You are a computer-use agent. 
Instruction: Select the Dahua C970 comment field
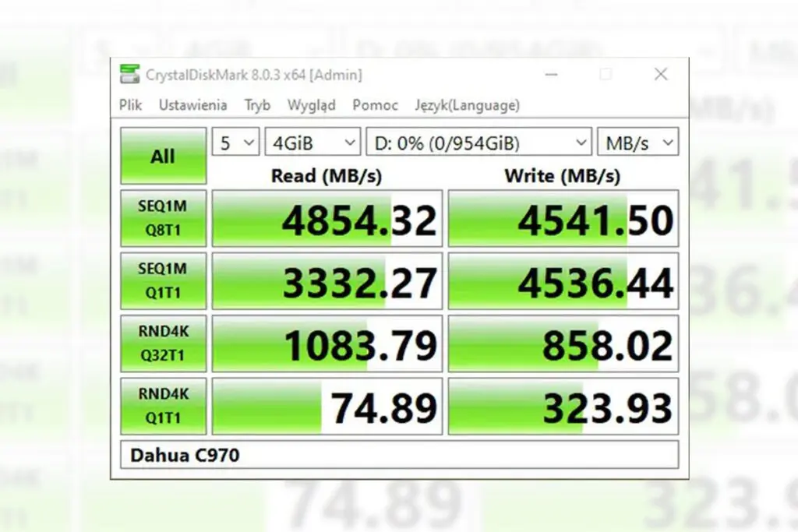tap(399, 455)
